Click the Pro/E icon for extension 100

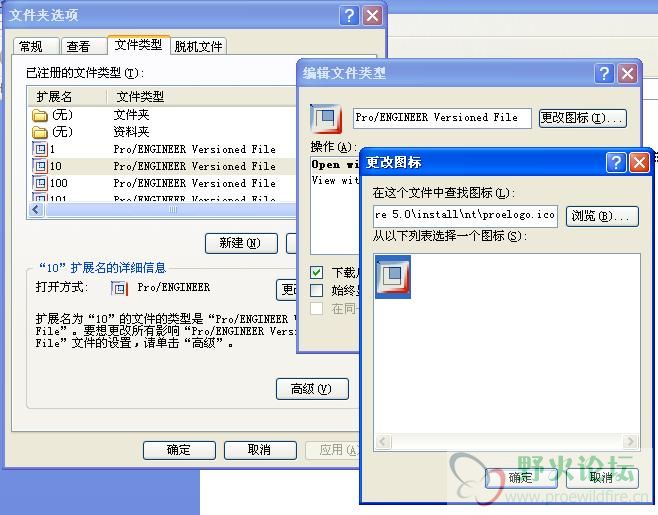point(40,183)
